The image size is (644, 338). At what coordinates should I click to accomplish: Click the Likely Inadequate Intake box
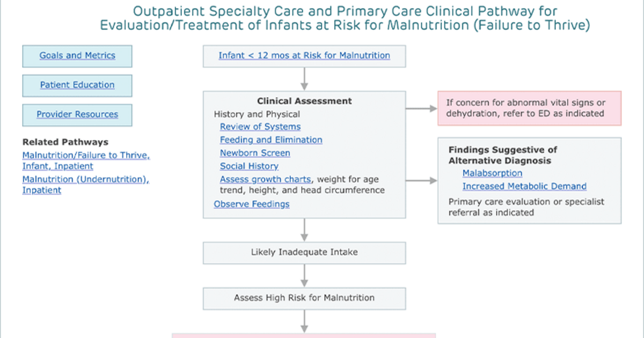click(304, 252)
